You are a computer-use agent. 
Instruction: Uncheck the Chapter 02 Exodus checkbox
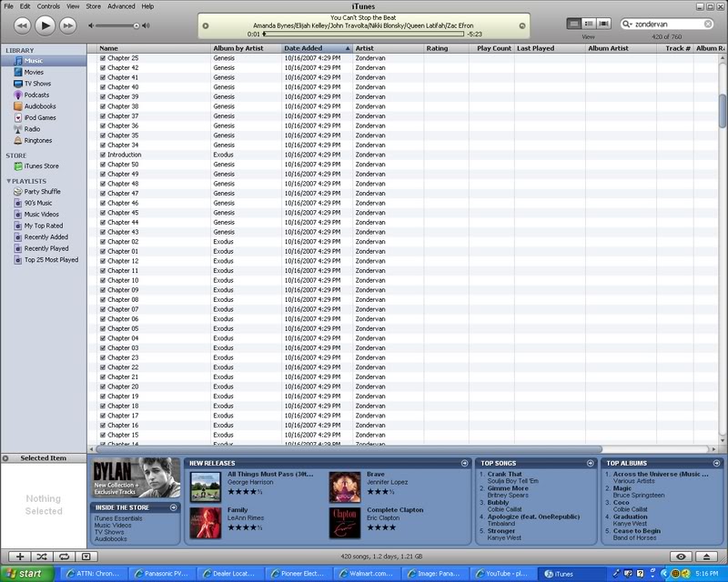pos(103,241)
